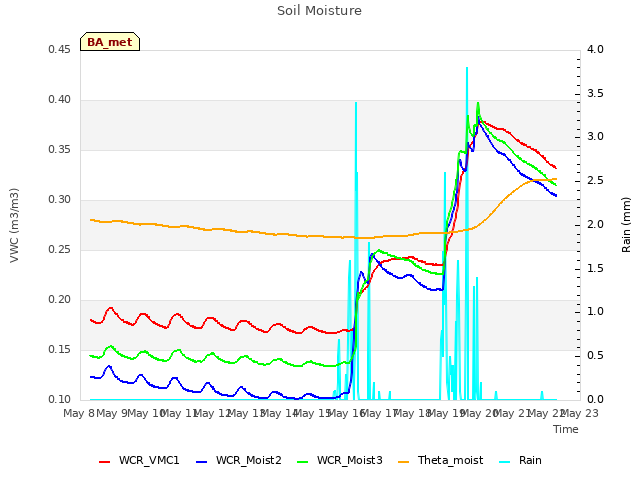Click the 0.10 left axis tick label
The height and width of the screenshot is (480, 640).
[59, 399]
